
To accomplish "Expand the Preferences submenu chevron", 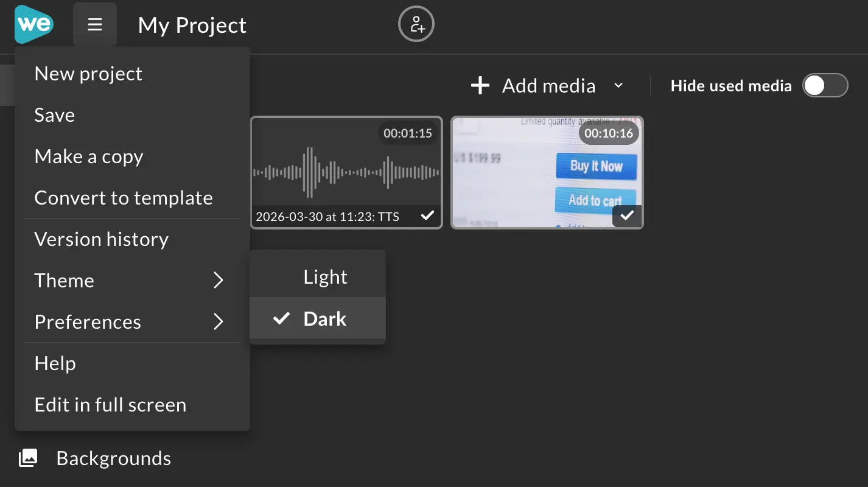I will tap(219, 322).
